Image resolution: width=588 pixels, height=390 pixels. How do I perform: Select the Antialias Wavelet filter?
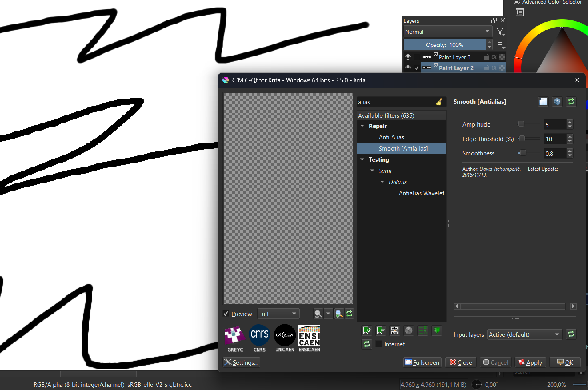(x=422, y=193)
